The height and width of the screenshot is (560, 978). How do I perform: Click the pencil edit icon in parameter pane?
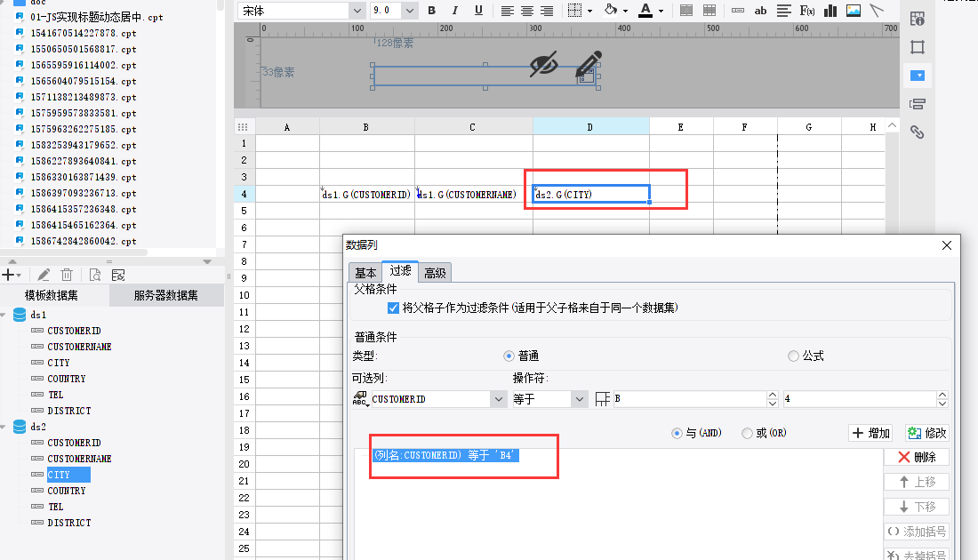point(589,66)
